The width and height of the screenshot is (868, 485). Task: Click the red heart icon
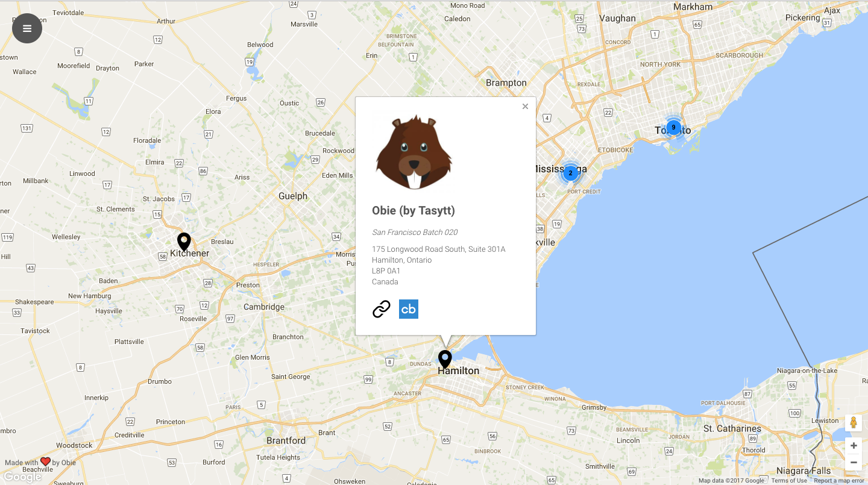click(x=45, y=462)
